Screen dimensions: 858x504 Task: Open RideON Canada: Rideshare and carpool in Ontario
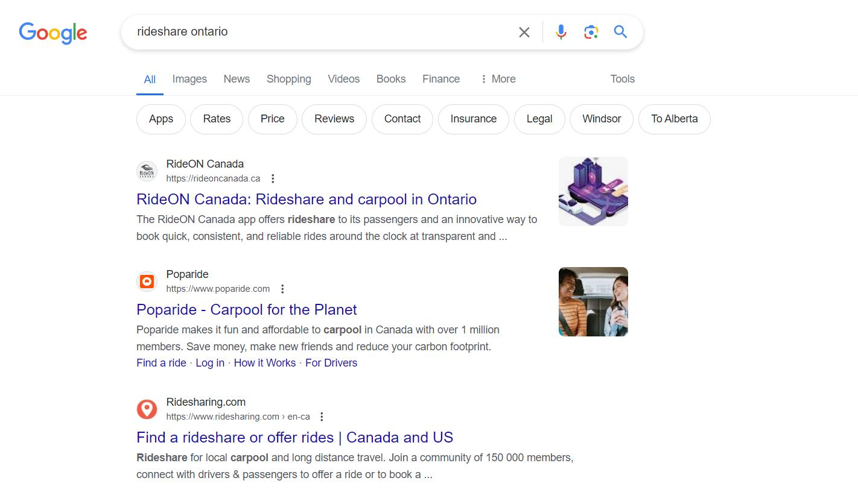tap(307, 200)
